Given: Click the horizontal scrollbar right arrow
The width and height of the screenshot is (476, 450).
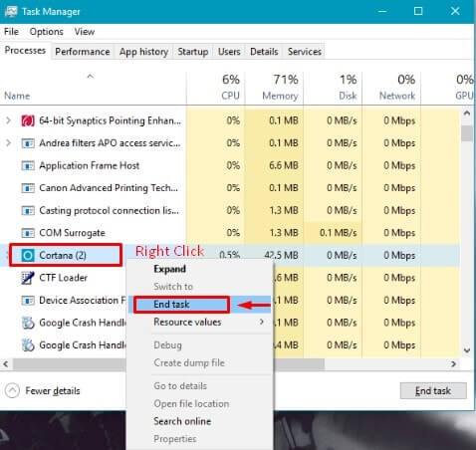Looking at the screenshot, I should click(x=453, y=364).
